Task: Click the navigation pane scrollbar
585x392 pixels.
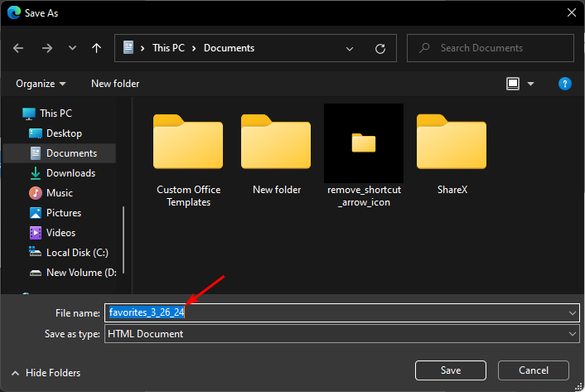Action: point(123,240)
